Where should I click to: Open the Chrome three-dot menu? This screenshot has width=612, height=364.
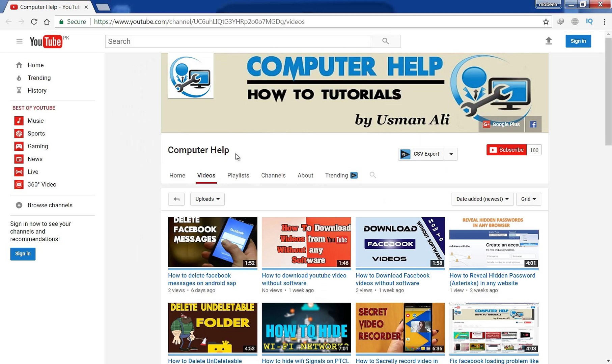(x=604, y=22)
